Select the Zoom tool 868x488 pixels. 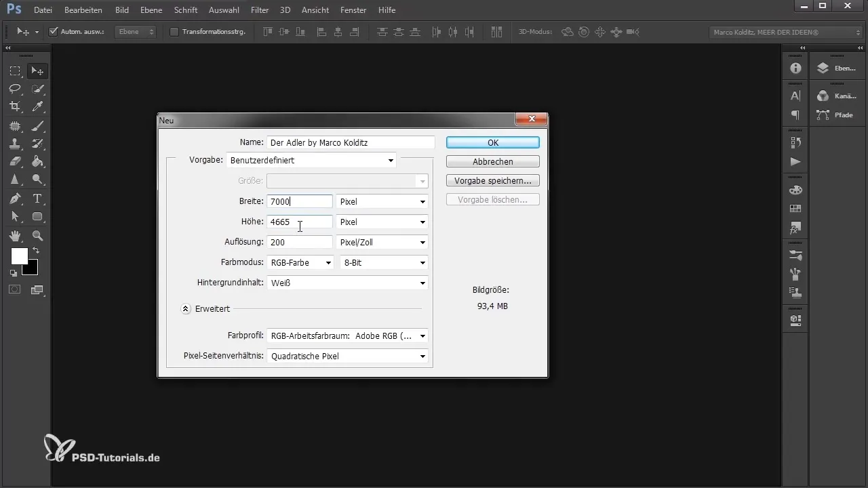click(x=37, y=236)
